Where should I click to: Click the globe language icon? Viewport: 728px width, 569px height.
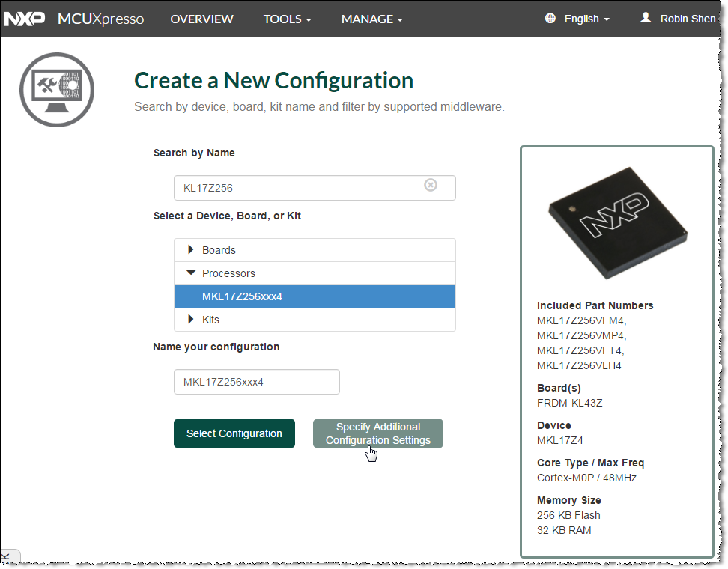(550, 19)
